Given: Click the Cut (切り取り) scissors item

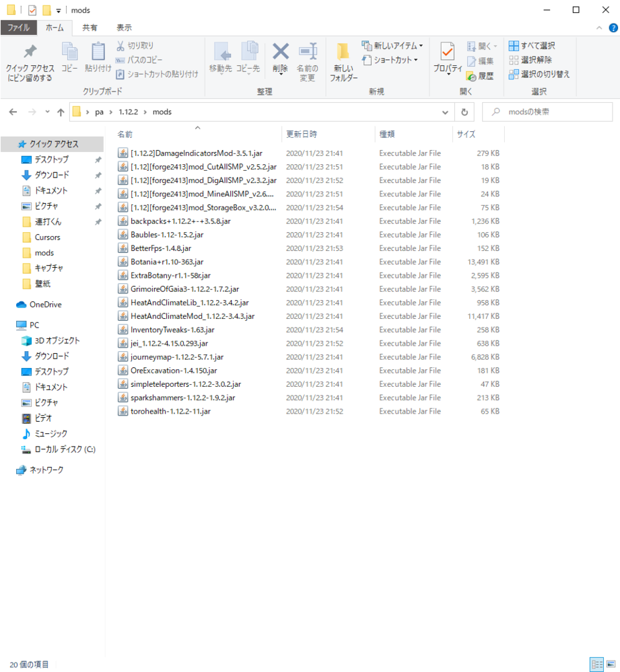Looking at the screenshot, I should pyautogui.click(x=135, y=46).
